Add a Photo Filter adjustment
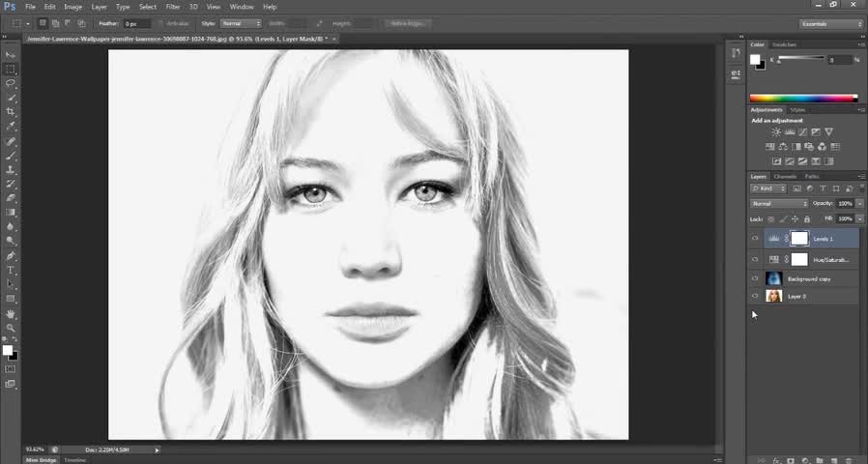 [809, 147]
